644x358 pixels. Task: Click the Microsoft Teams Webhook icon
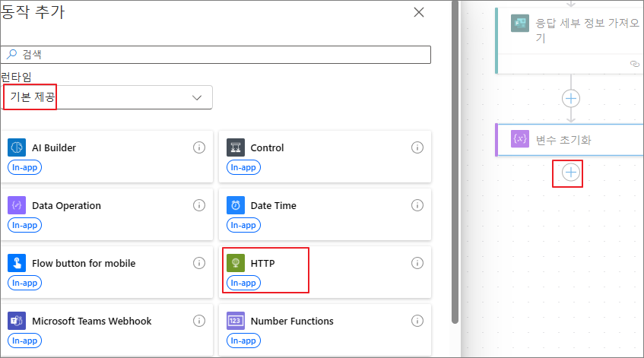(x=17, y=321)
